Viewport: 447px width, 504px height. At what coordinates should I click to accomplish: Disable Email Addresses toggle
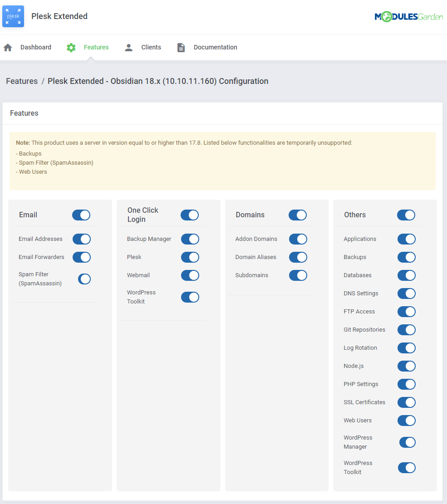click(x=81, y=239)
